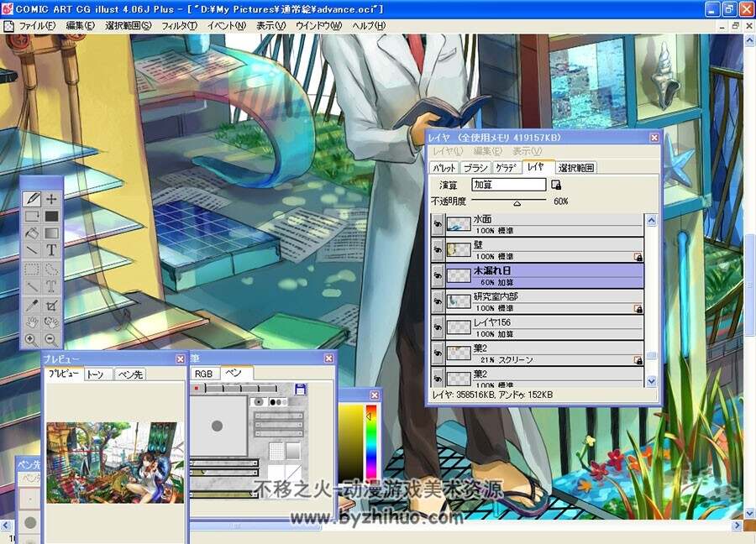Image resolution: width=756 pixels, height=544 pixels.
Task: Hide the 木漏れ日 layer via eye icon
Action: 438,275
